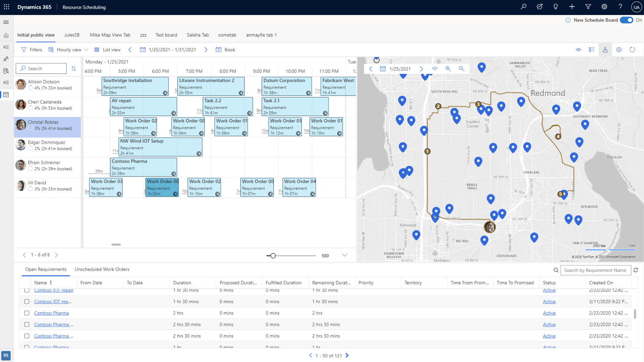Zoom in on the map
This screenshot has height=362, width=644.
[448, 68]
